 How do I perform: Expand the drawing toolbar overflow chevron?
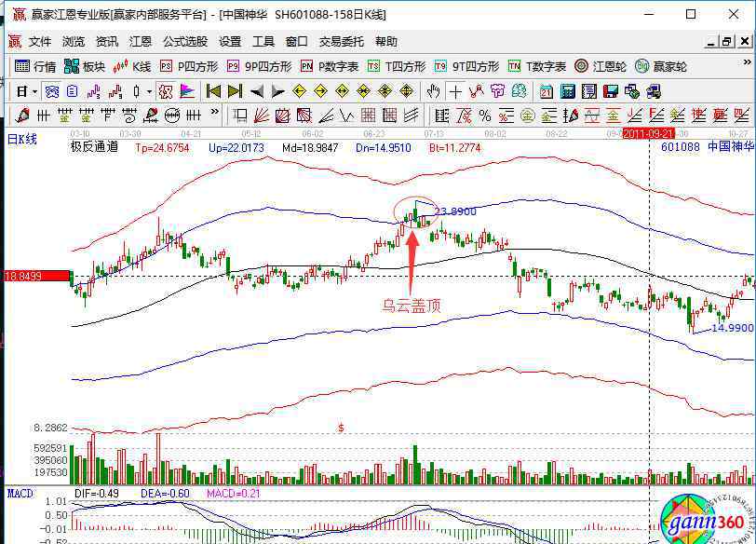pyautogui.click(x=214, y=112)
